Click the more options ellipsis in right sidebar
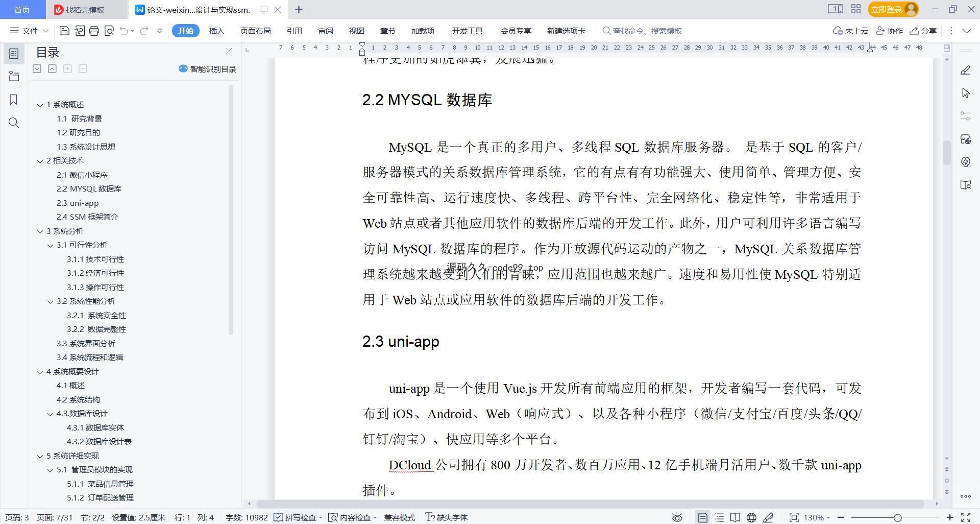980x524 pixels. pyautogui.click(x=965, y=496)
